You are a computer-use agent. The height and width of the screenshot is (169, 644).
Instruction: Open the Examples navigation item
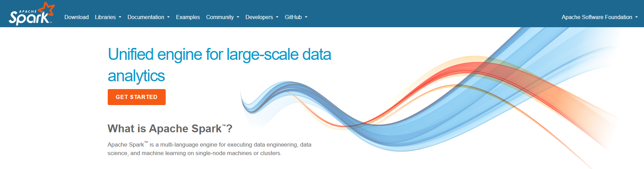tap(188, 17)
